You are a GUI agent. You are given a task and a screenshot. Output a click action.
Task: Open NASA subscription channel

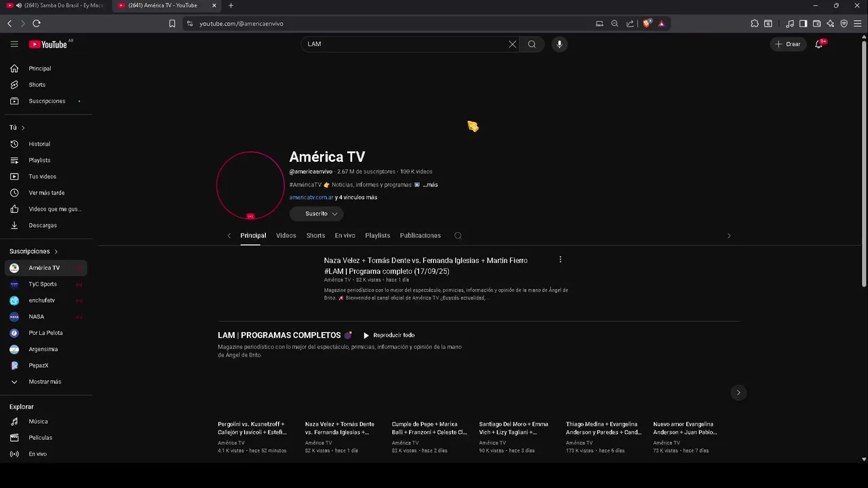46,317
